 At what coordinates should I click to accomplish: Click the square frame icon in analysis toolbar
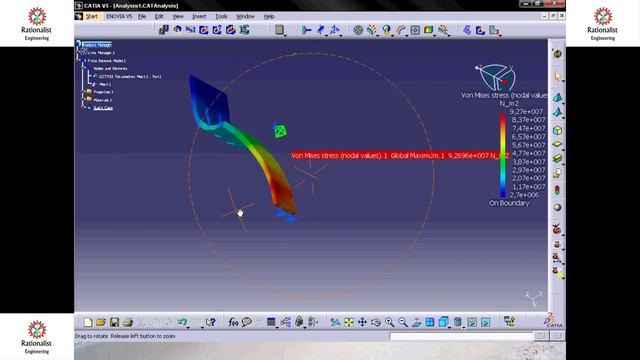(x=415, y=30)
